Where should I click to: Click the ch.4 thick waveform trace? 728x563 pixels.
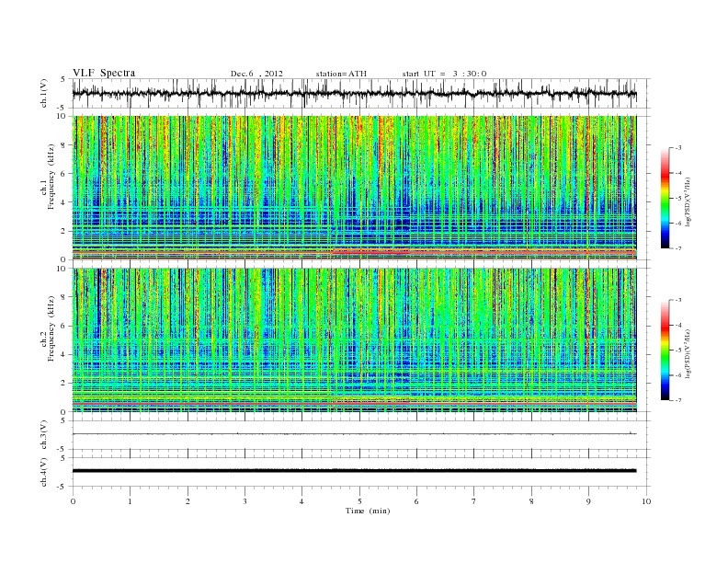coord(355,471)
